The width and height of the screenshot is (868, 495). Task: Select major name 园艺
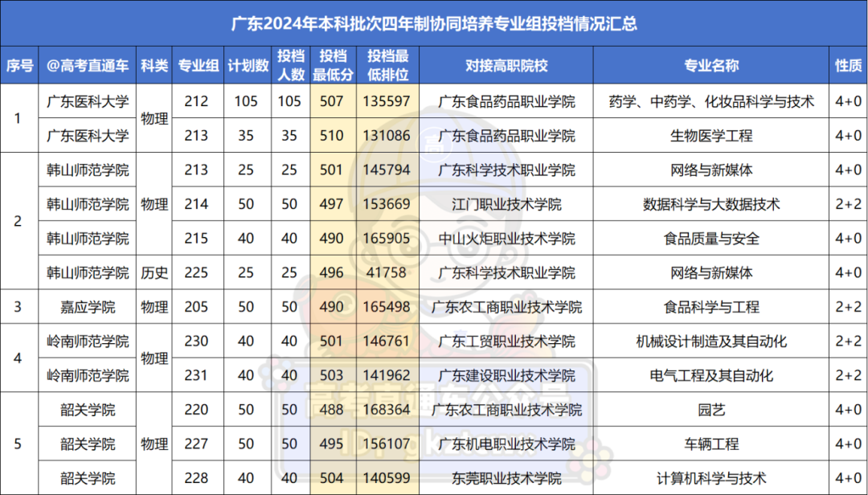(x=710, y=410)
